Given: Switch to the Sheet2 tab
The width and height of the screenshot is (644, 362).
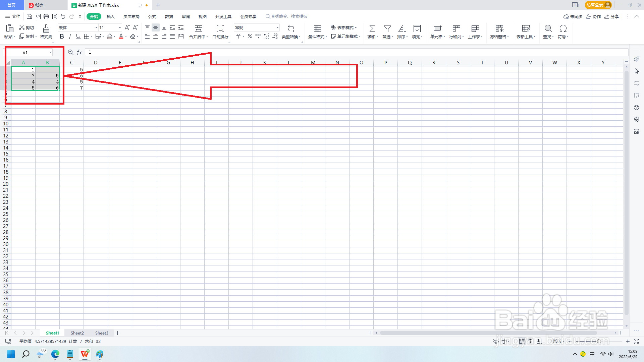Looking at the screenshot, I should [x=77, y=333].
